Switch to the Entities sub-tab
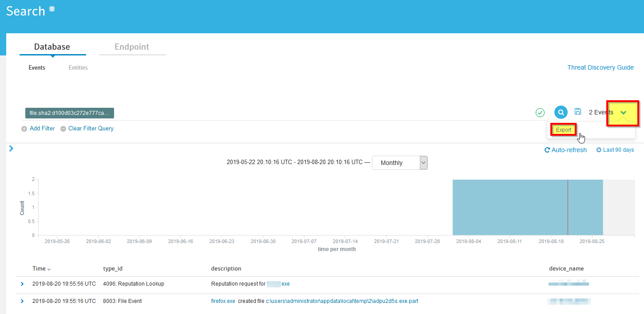This screenshot has width=644, height=314. coord(78,68)
